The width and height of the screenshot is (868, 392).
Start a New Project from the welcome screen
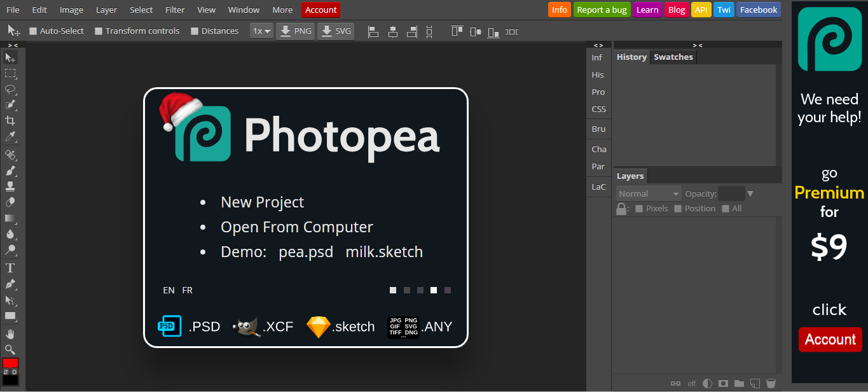pos(262,202)
